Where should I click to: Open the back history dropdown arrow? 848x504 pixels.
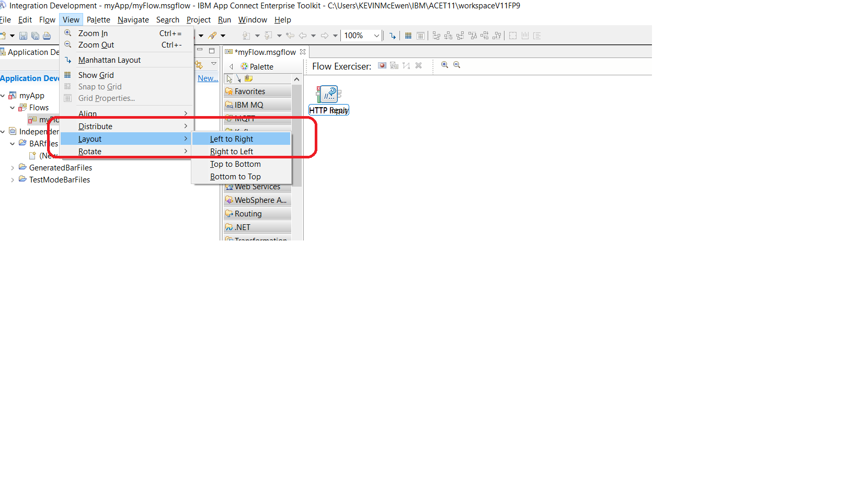pyautogui.click(x=313, y=36)
